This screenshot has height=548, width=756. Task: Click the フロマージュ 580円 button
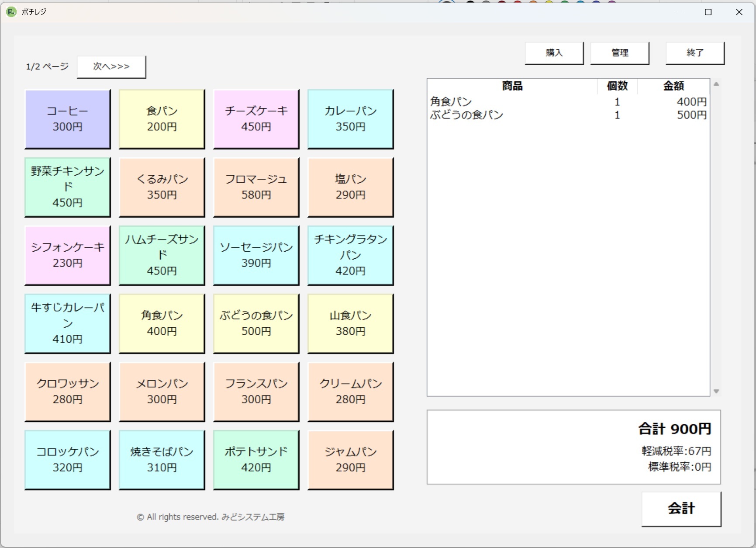255,187
